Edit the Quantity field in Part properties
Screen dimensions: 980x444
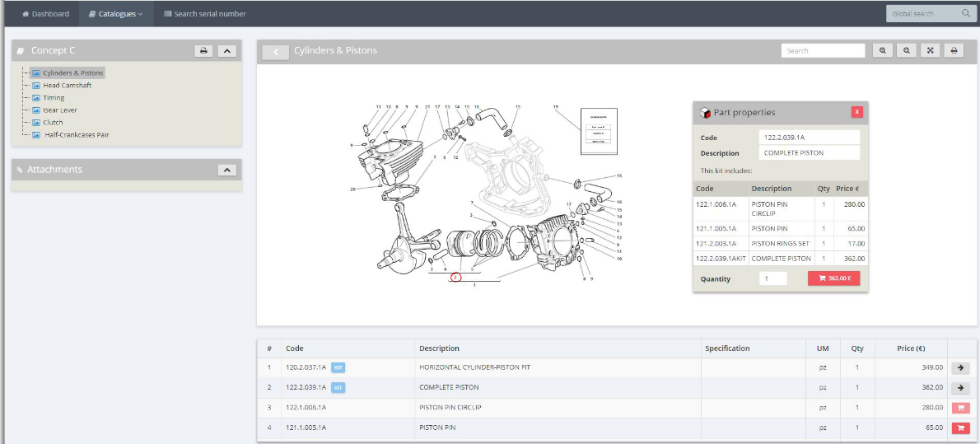[773, 279]
